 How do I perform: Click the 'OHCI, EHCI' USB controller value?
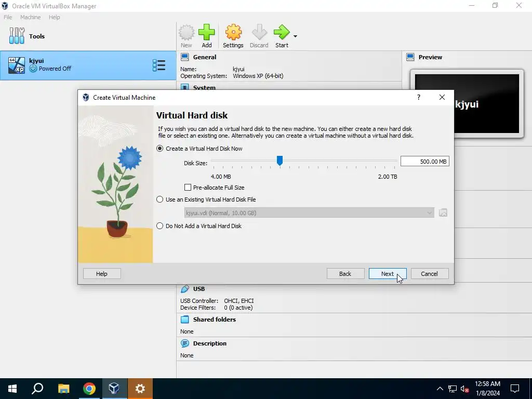point(239,301)
